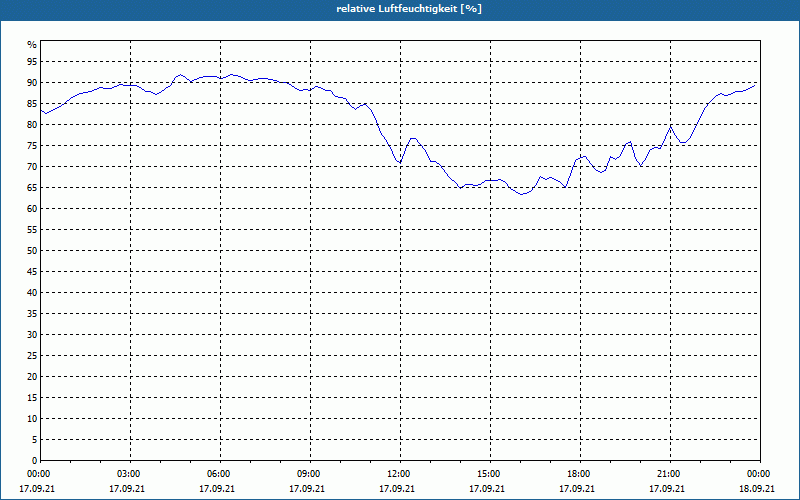Pick the '18:00' x-axis time label
This screenshot has width=800, height=500.
click(x=580, y=474)
